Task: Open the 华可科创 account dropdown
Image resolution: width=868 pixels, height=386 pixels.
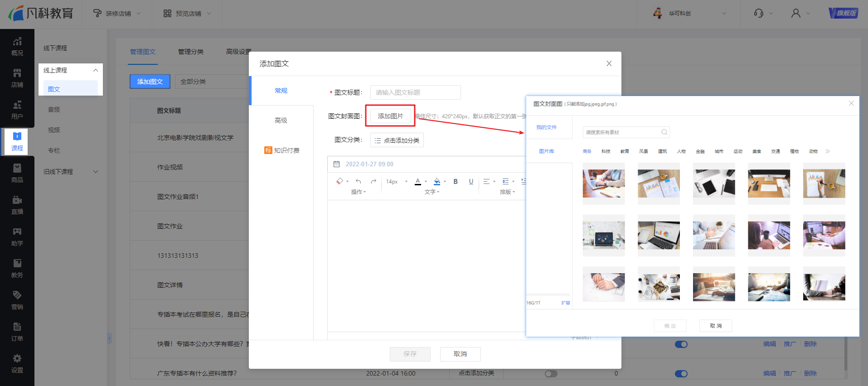Action: pyautogui.click(x=689, y=14)
